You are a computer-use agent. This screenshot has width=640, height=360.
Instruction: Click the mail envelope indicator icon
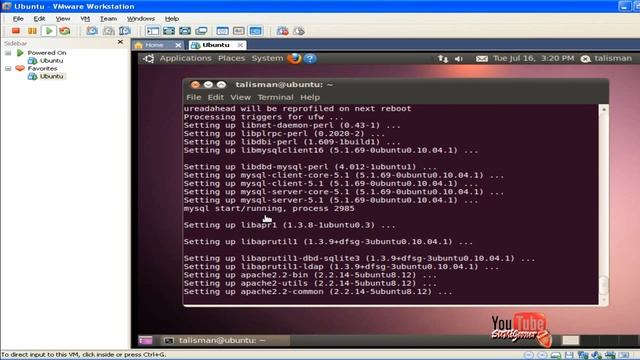[482, 59]
